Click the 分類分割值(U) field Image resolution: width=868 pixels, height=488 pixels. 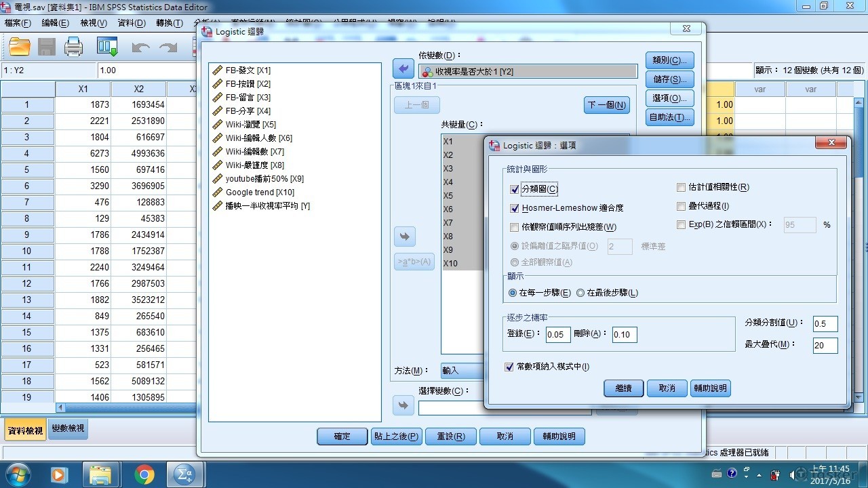[825, 324]
